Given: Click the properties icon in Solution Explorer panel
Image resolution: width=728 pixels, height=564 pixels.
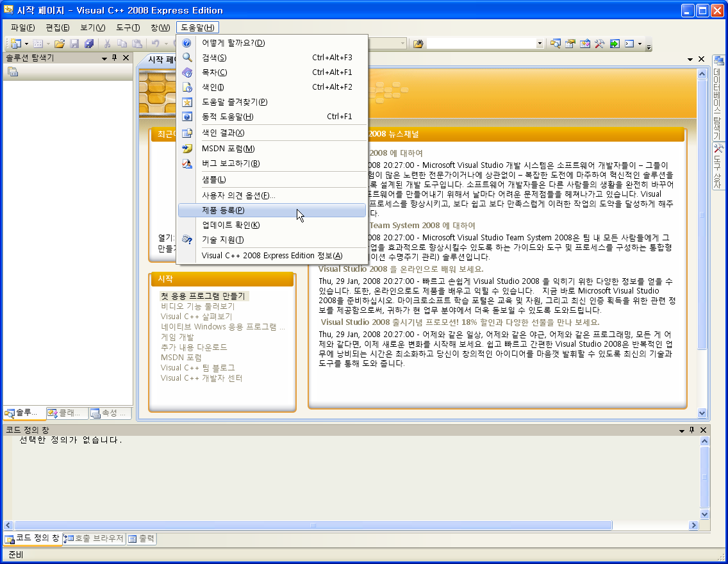Looking at the screenshot, I should (x=13, y=72).
